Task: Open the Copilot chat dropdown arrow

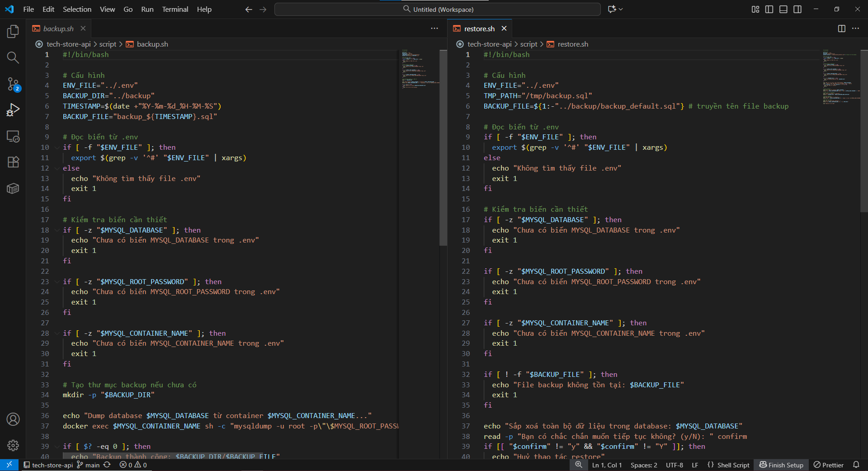Action: click(621, 9)
